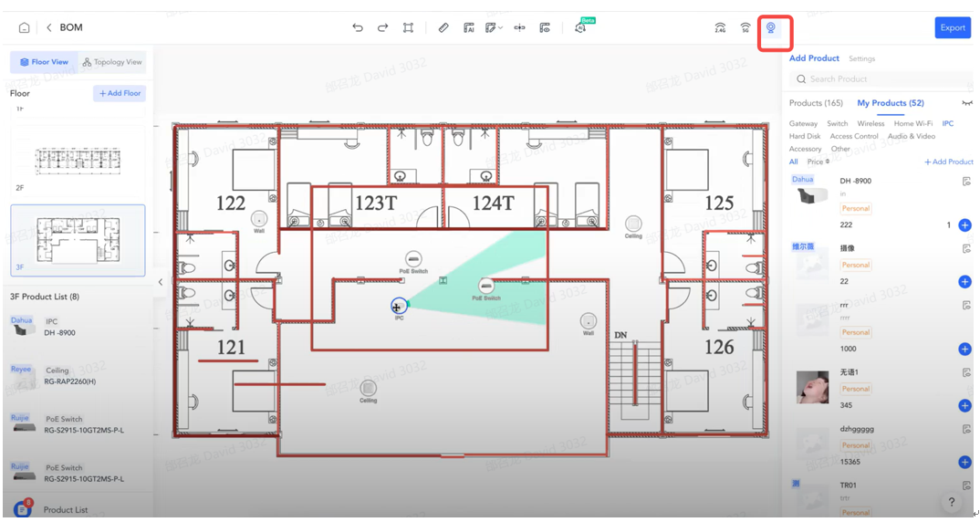The width and height of the screenshot is (980, 522).
Task: Add the dzhggggg product priced 15365
Action: pos(964,462)
